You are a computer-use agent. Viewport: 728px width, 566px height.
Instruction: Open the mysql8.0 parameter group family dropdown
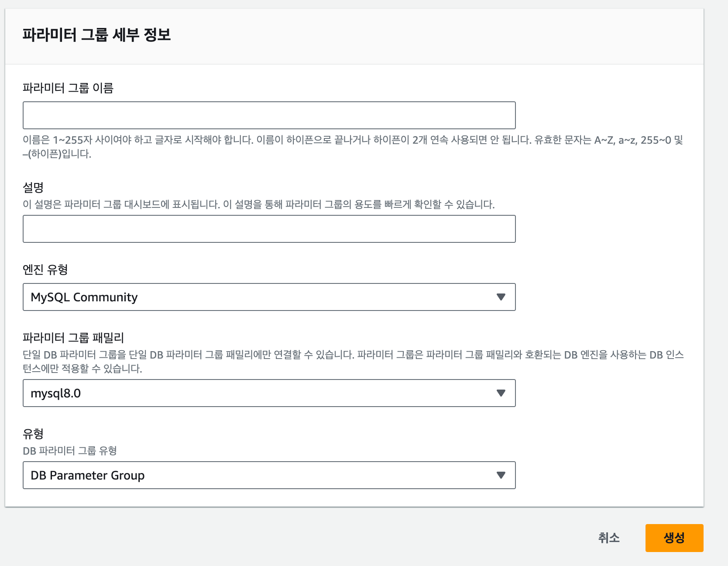click(x=269, y=393)
